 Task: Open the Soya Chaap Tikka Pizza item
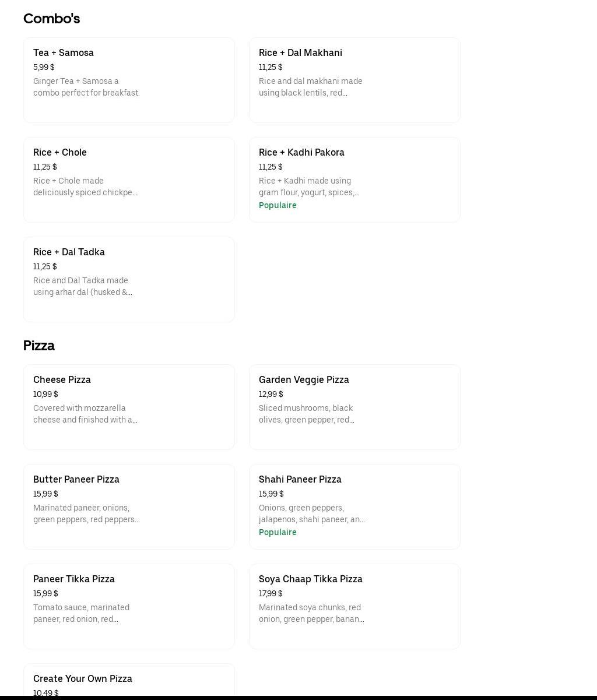coord(354,606)
